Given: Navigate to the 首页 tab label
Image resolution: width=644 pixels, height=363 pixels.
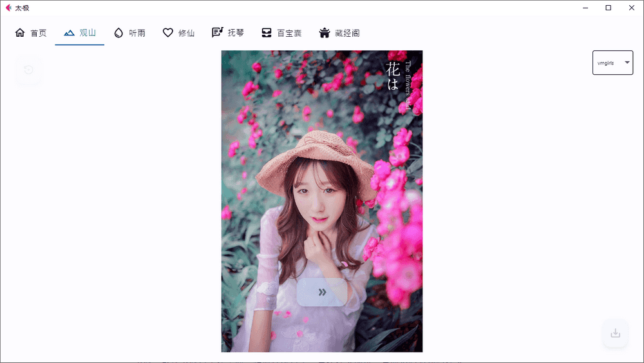Looking at the screenshot, I should click(39, 33).
